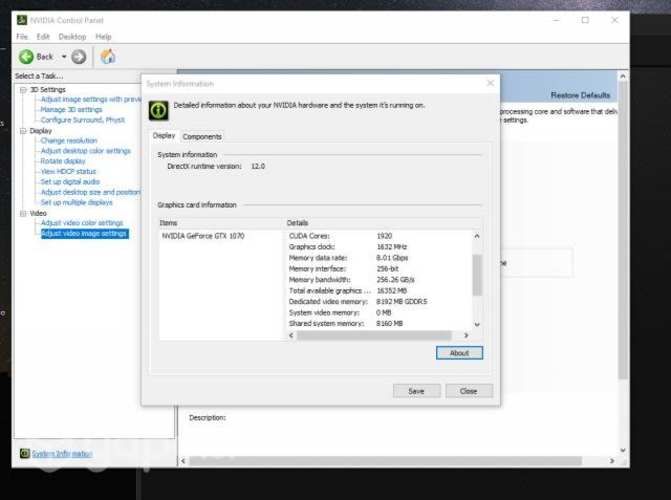
Task: Select NVIDIA GeForce GTX 1070 item
Action: click(x=203, y=236)
